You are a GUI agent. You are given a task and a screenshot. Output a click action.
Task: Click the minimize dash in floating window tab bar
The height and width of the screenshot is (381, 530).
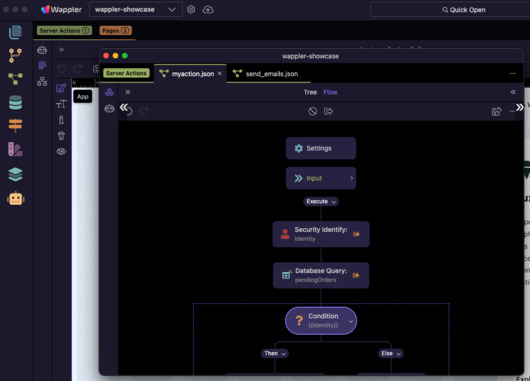tap(513, 73)
